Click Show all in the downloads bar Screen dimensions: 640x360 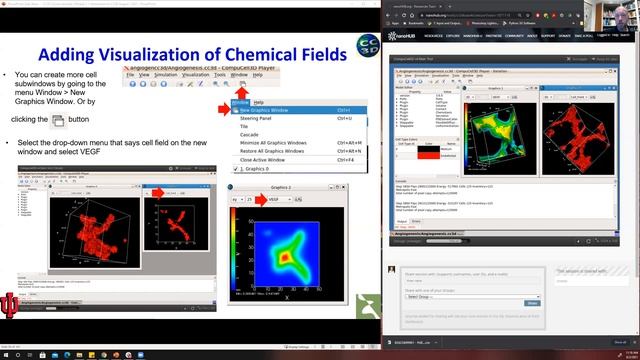coord(620,342)
